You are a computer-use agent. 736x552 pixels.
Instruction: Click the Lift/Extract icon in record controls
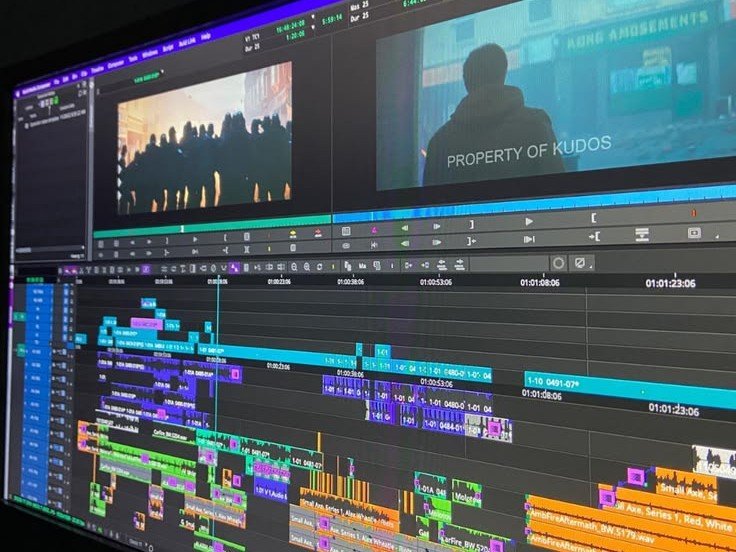point(642,234)
